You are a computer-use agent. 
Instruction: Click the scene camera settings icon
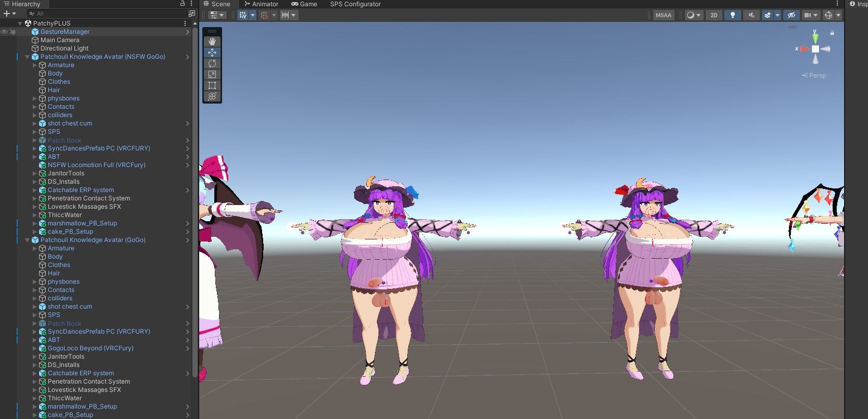[808, 15]
